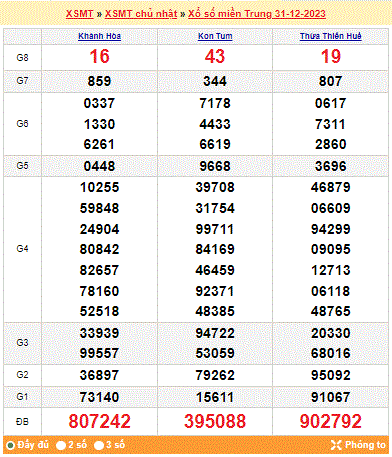The height and width of the screenshot is (457, 392).
Task: Click the G4 row label
Action: 22,249
